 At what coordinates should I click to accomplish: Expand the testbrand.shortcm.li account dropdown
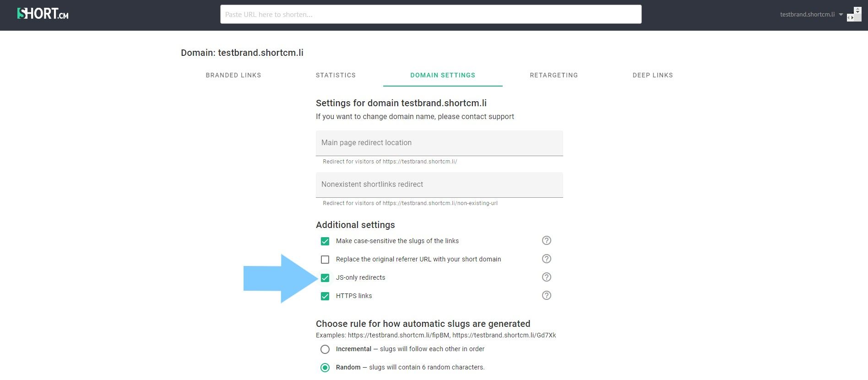pos(811,14)
